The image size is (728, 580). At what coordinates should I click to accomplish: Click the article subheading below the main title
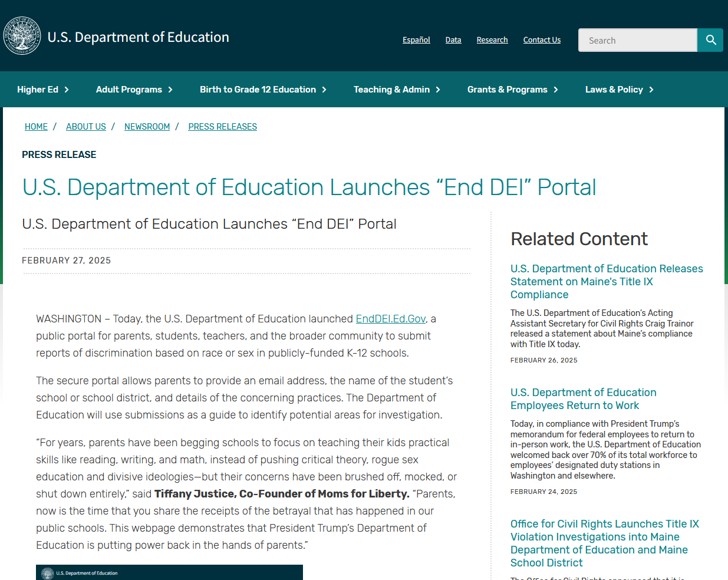209,224
